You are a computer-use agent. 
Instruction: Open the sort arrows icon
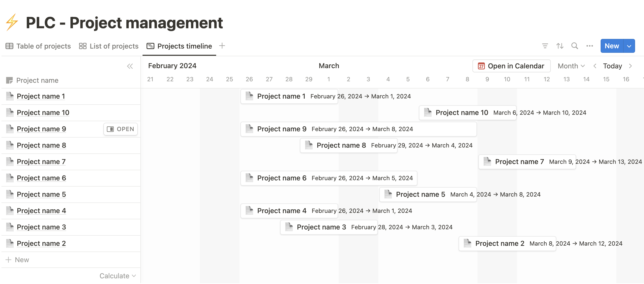560,46
